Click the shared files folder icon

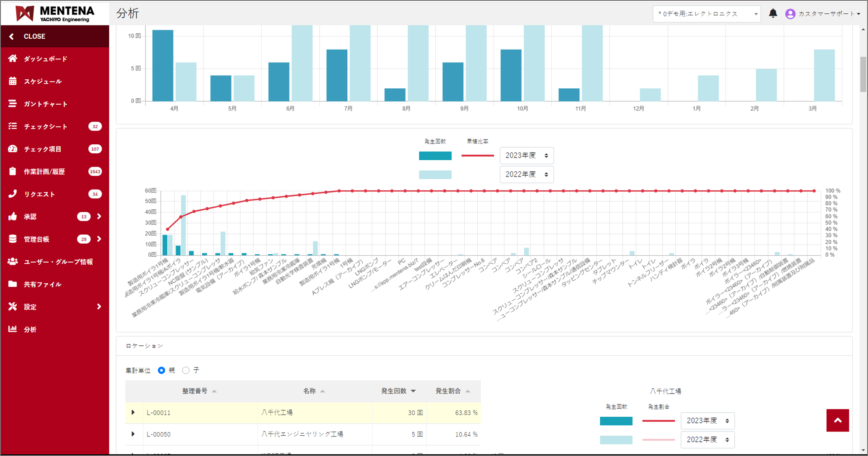tap(12, 284)
